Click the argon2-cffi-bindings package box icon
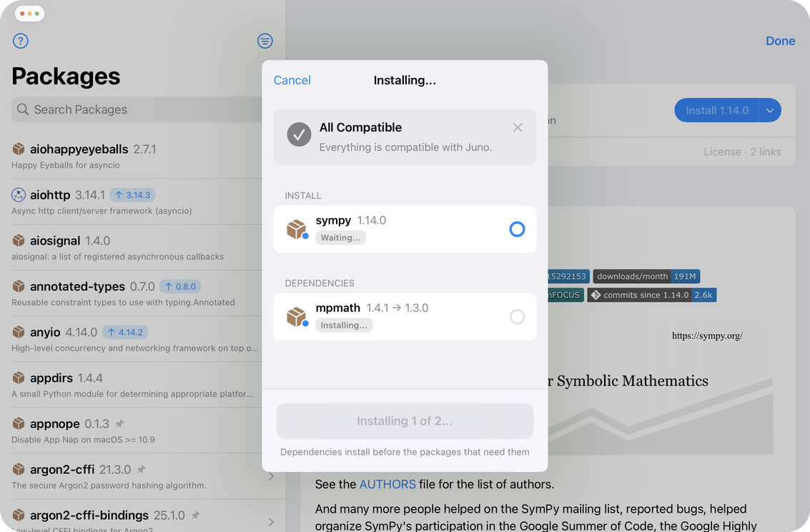The width and height of the screenshot is (810, 532). 19,515
